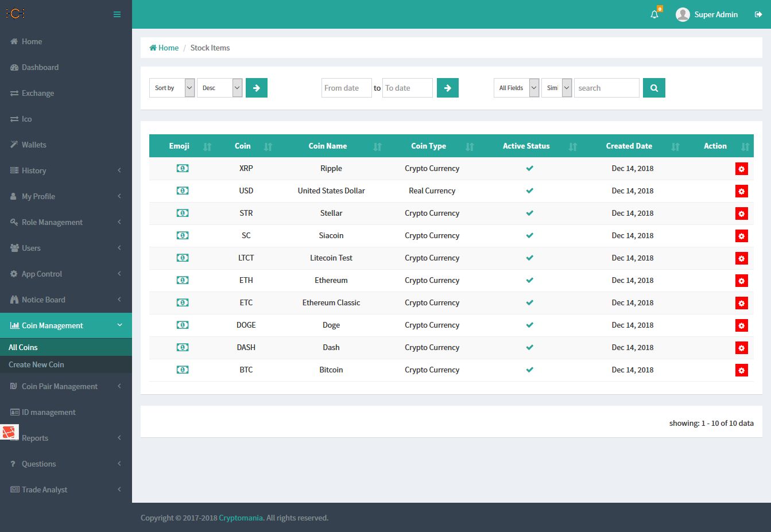
Task: Open the red action gear for XRP
Action: click(x=741, y=169)
